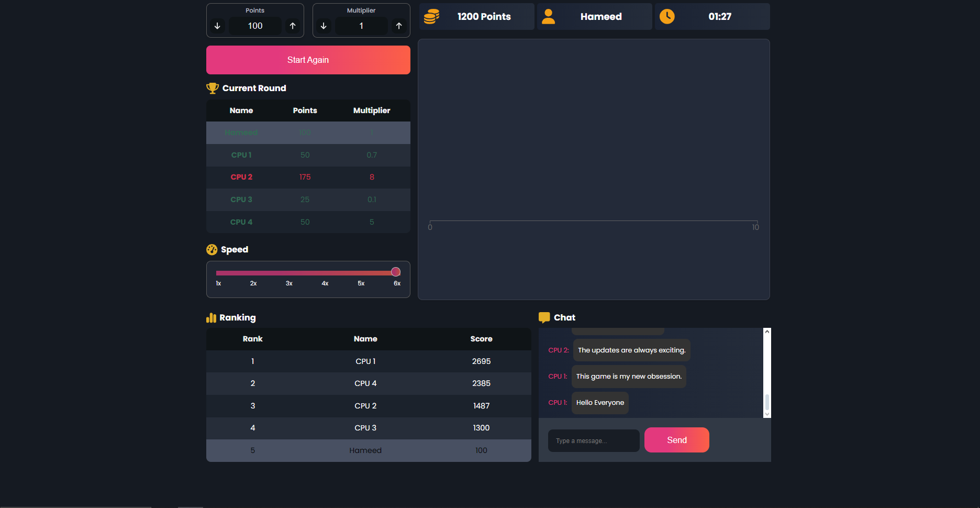
Task: Select the 6x speed marker label
Action: pos(396,283)
